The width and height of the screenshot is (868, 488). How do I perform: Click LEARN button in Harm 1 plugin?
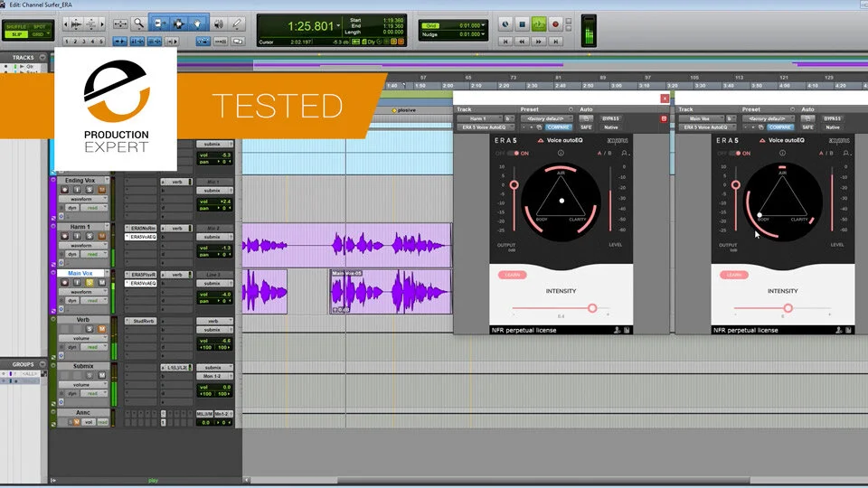tap(512, 275)
